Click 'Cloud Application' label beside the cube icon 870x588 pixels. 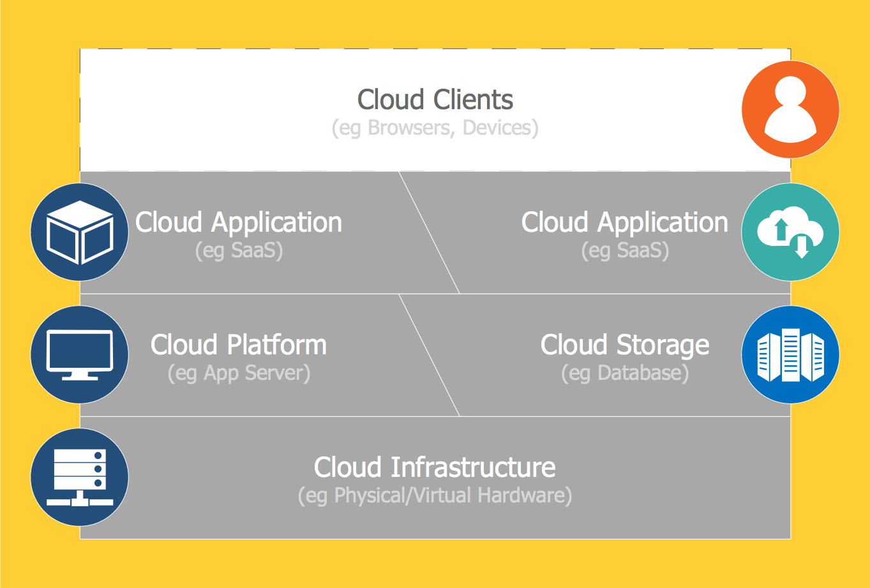pyautogui.click(x=239, y=223)
